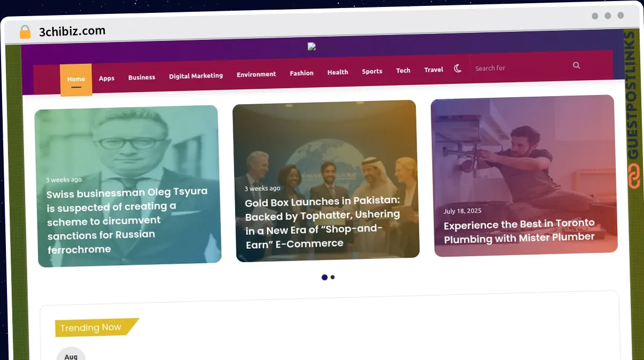Viewport: 644px width, 360px height.
Task: Go to the Tech section
Action: (403, 70)
